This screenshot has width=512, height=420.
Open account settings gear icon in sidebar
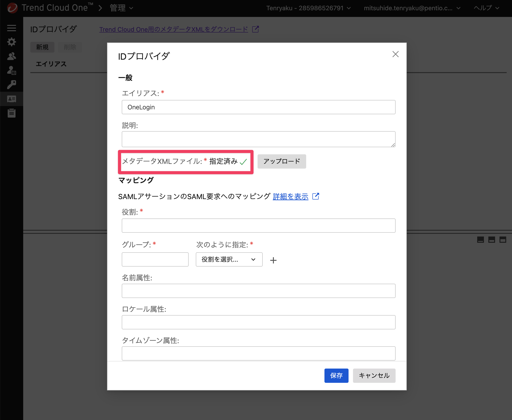(11, 42)
